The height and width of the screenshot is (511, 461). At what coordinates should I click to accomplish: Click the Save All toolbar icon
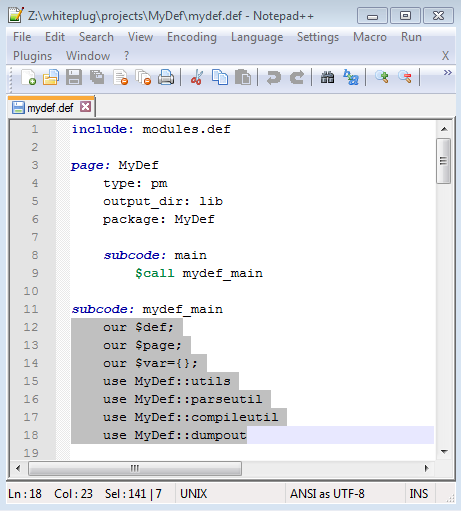(97, 77)
